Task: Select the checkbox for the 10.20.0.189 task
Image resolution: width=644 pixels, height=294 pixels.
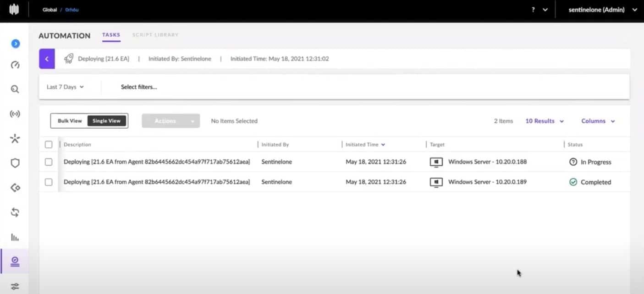Action: tap(49, 182)
